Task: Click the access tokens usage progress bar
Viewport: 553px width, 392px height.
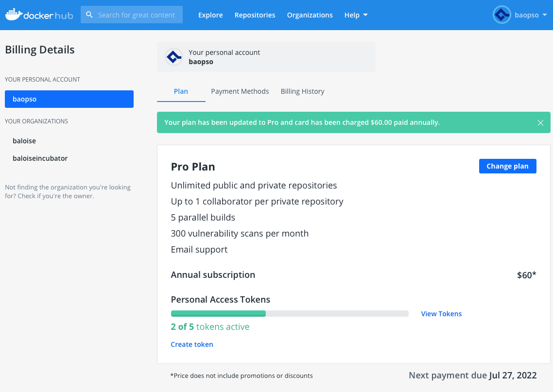Action: tap(289, 313)
